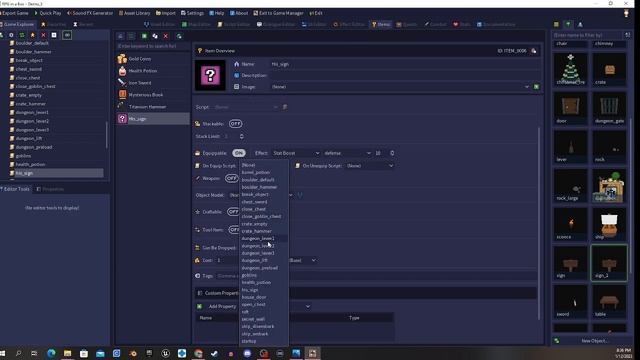
Task: Open the Dialogue Editor tab
Action: [x=276, y=24]
